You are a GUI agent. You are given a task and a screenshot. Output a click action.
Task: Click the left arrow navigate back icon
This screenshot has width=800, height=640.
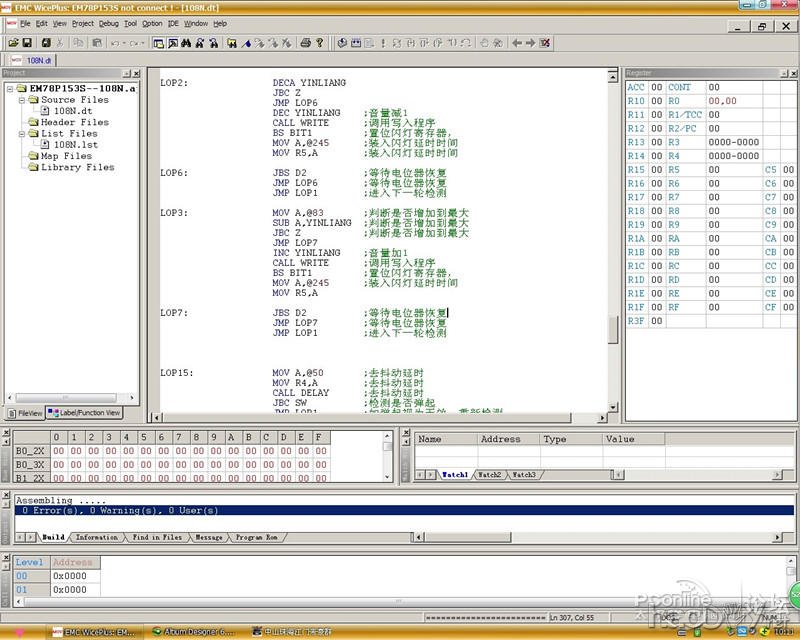point(517,43)
